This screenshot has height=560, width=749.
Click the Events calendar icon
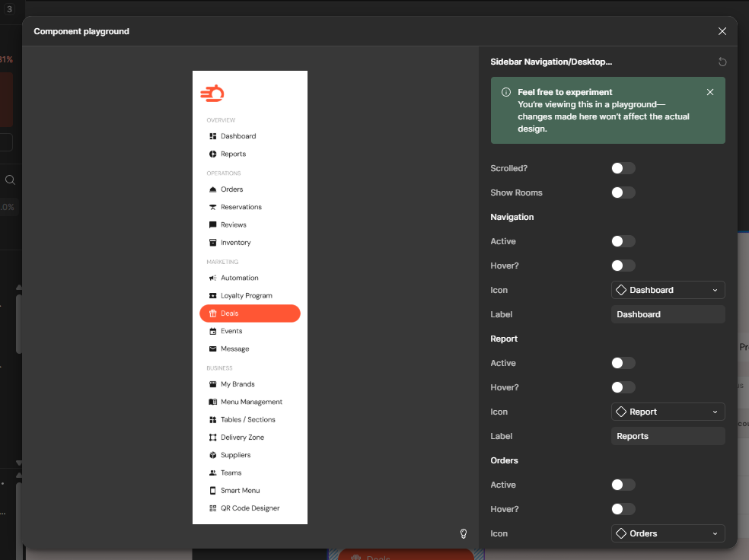pyautogui.click(x=213, y=331)
